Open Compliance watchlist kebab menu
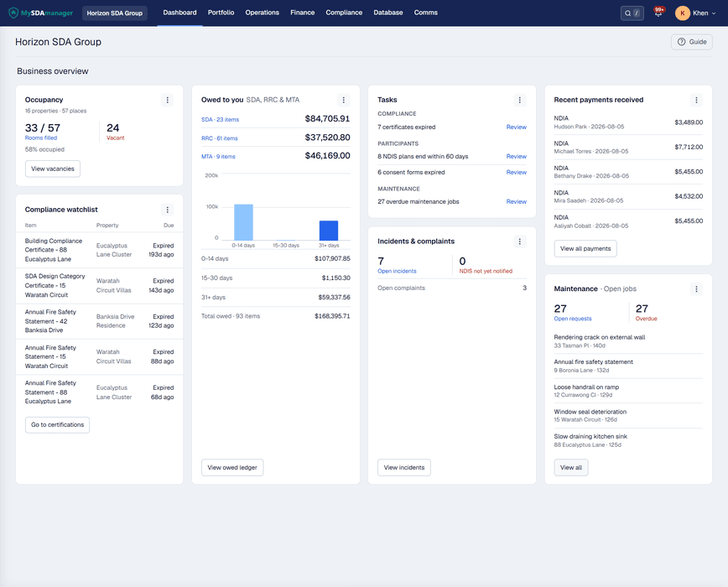Screen dimensions: 728x587 tap(167, 210)
